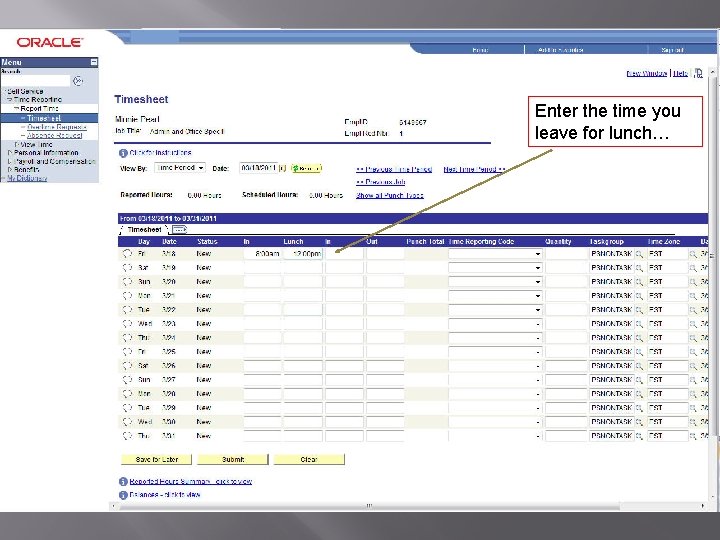Click the status icon for Mon 3/21 row
This screenshot has width=720, height=540.
[x=127, y=295]
